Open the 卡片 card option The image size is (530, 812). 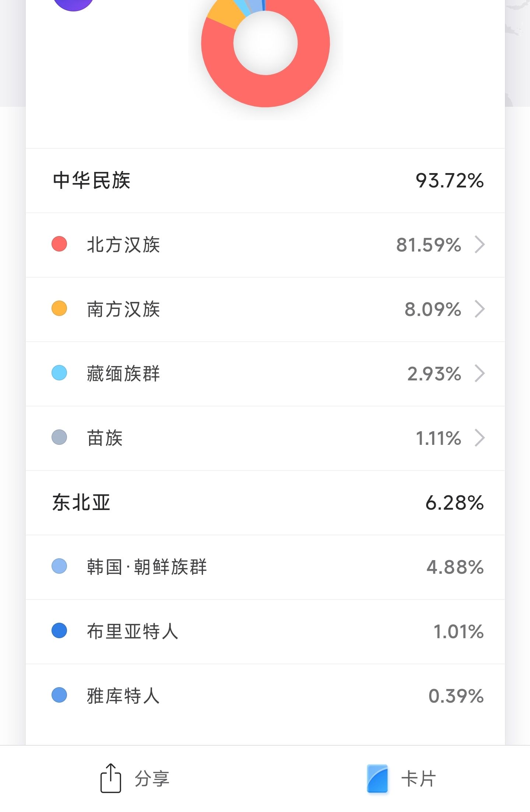418,778
